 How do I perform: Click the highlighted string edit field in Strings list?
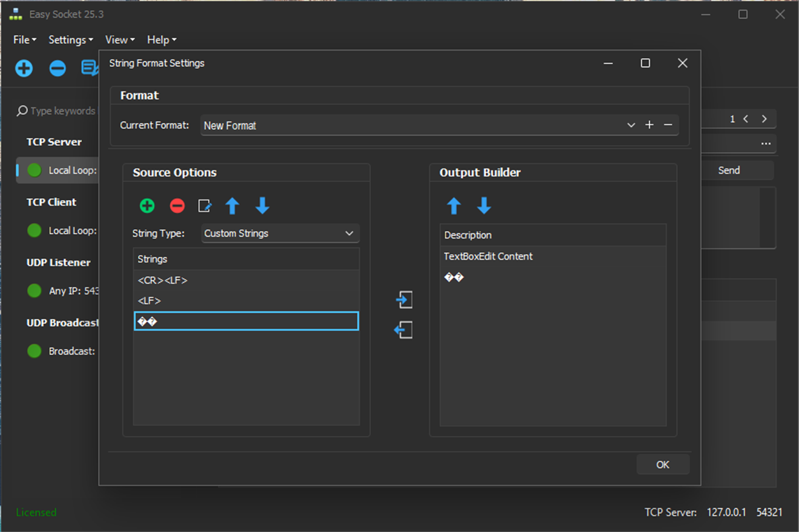point(246,321)
